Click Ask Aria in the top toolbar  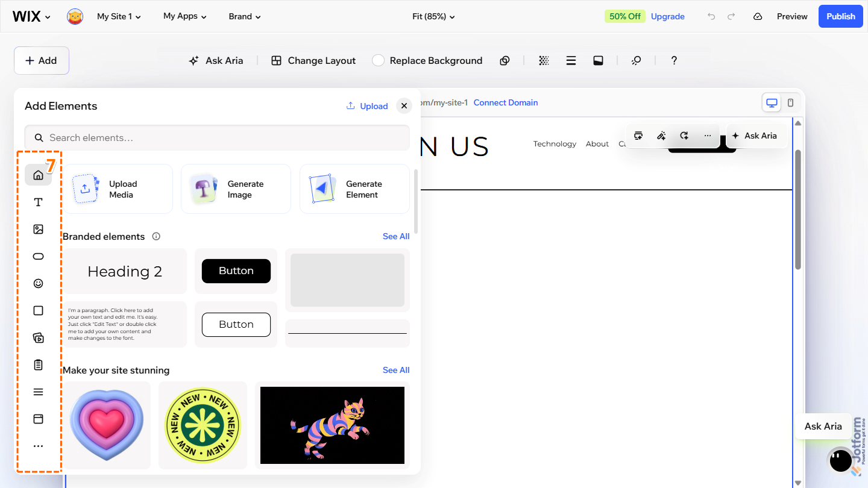coord(216,60)
